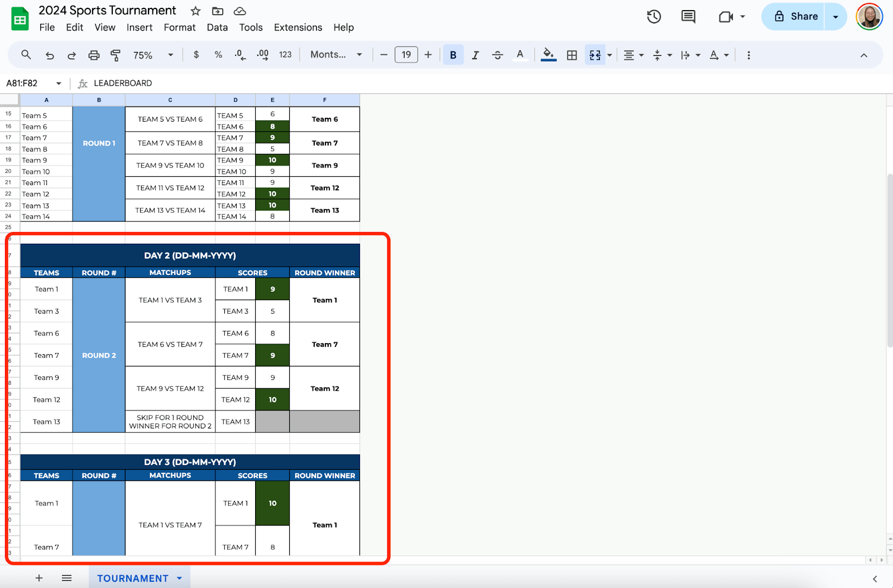Open the comments panel icon
Image resolution: width=893 pixels, height=588 pixels.
coord(688,17)
